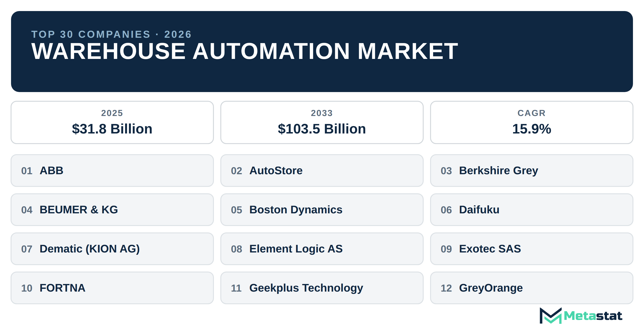Screen dimensions: 644x336
Task: Select the 11 Geekplus Technology card
Action: tap(322, 288)
